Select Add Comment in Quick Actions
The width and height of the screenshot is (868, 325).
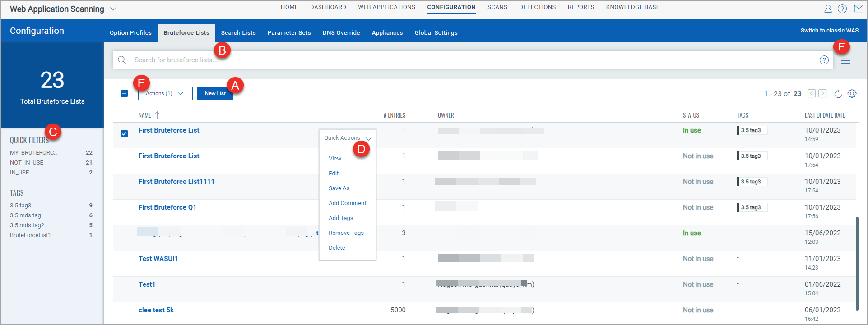pos(348,203)
